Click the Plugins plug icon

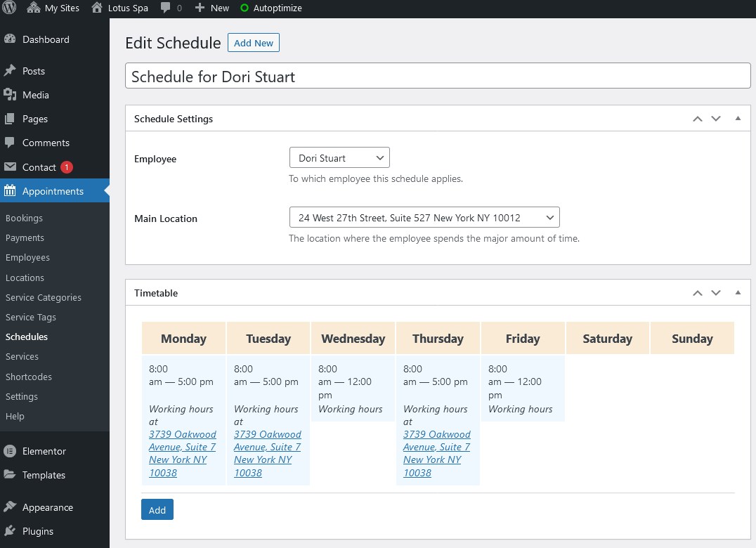click(x=10, y=531)
